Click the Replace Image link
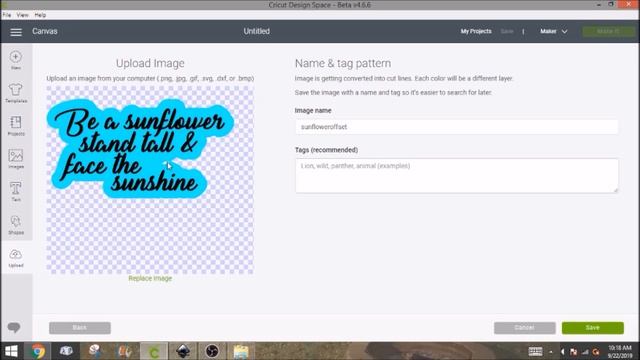640x360 pixels. (x=150, y=278)
